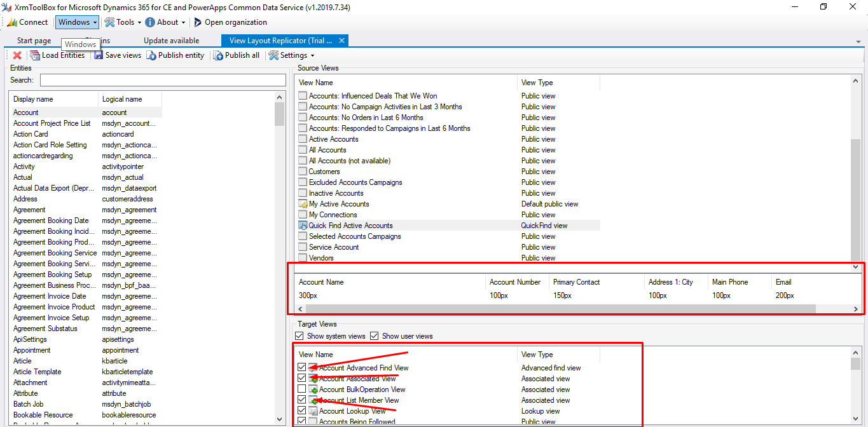Open the Tools dropdown menu
Screen dimensions: 868x427
123,22
